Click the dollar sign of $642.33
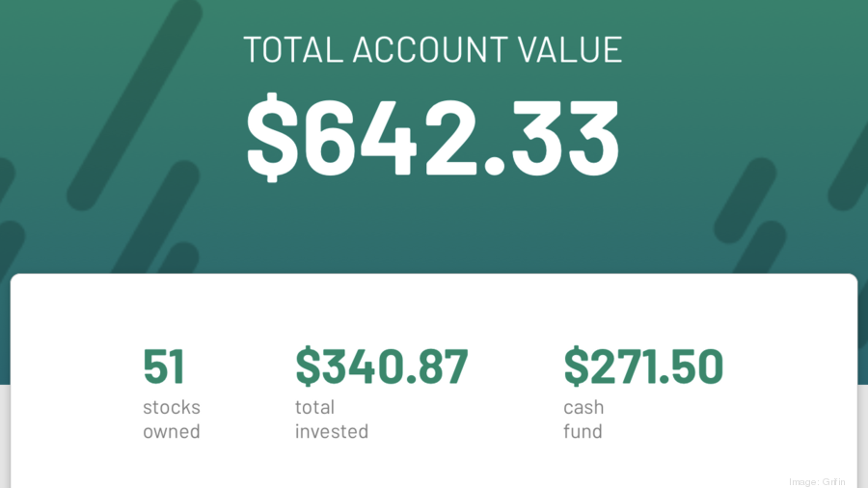This screenshot has height=488, width=868. click(272, 137)
